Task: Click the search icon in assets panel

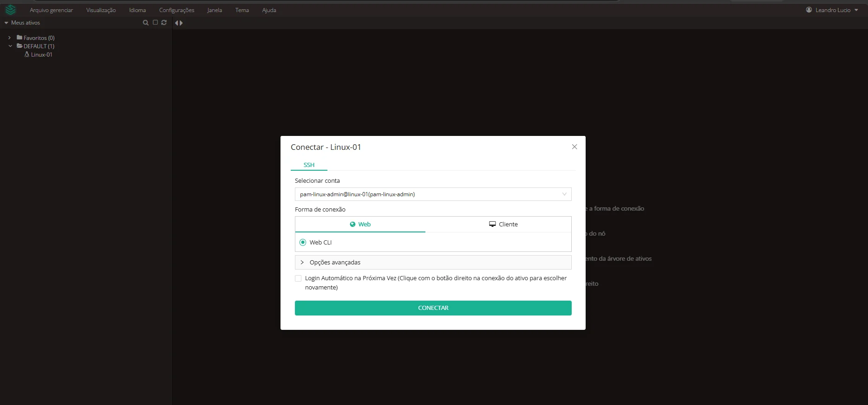Action: click(145, 23)
